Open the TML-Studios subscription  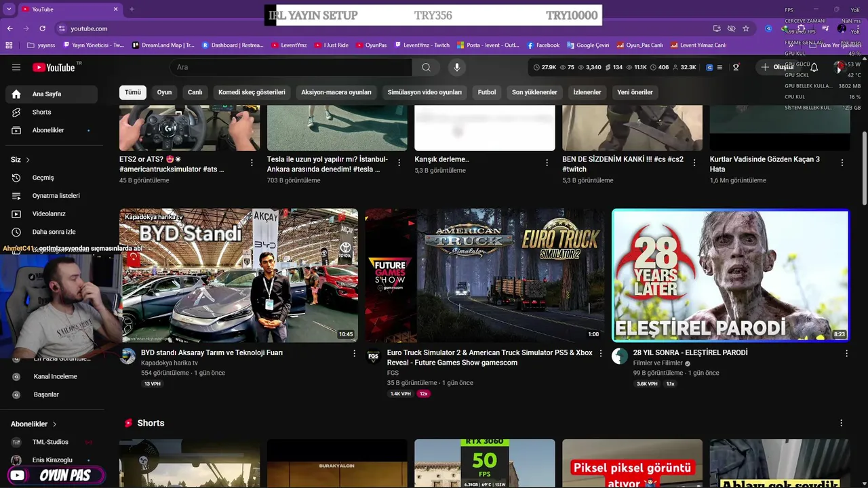coord(52,442)
